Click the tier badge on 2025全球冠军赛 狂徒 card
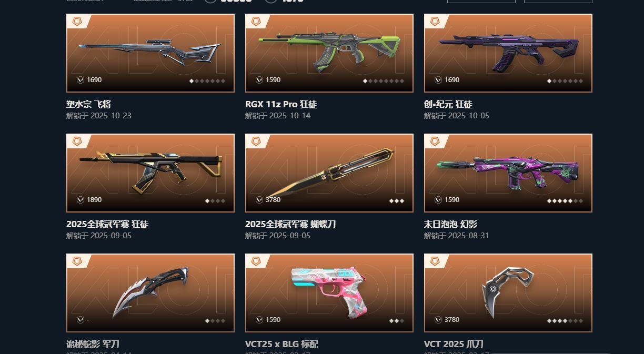The height and width of the screenshot is (354, 644). [x=77, y=141]
